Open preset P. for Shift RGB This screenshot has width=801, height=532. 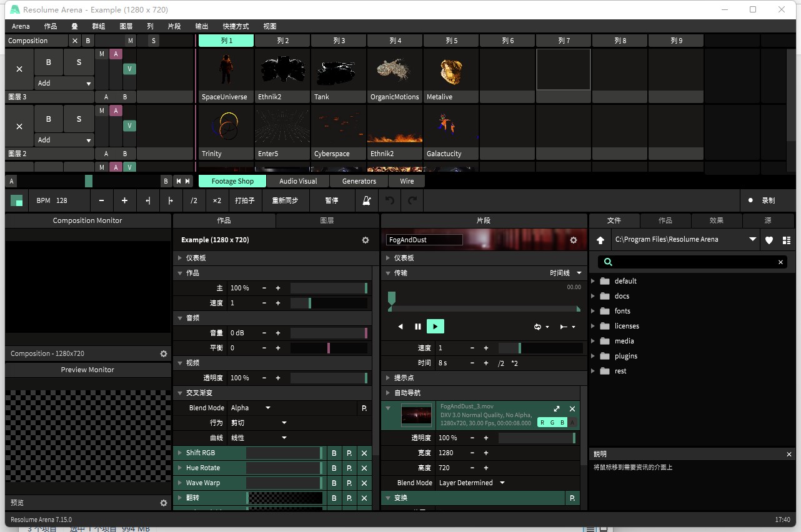[349, 453]
